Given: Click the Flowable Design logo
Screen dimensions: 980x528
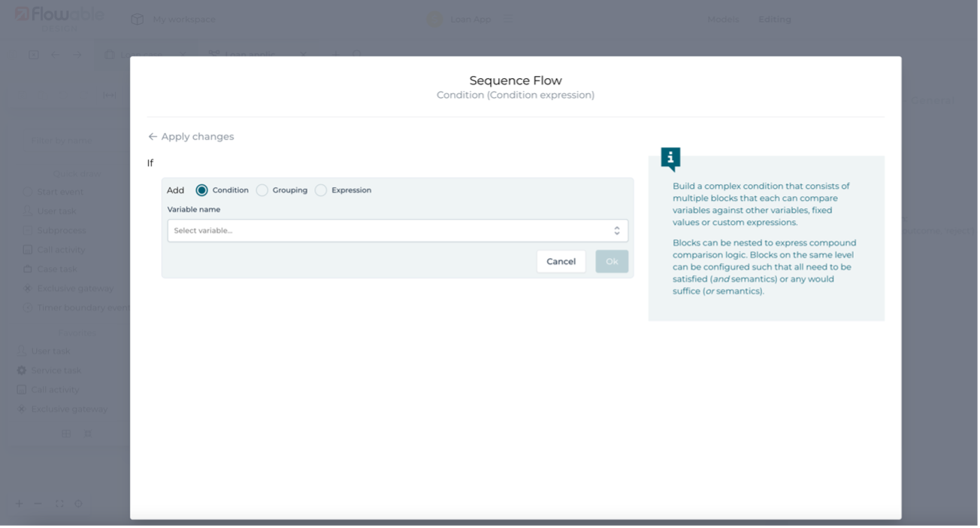Looking at the screenshot, I should [59, 17].
